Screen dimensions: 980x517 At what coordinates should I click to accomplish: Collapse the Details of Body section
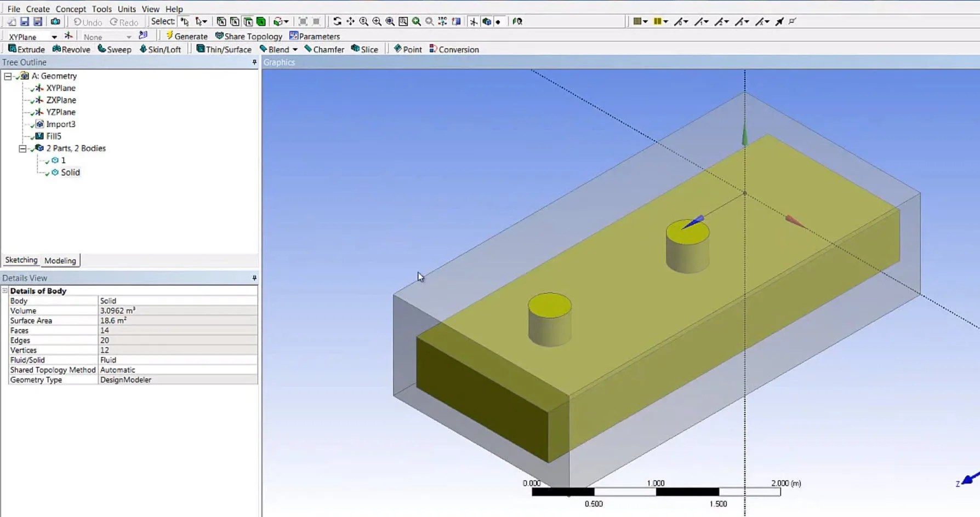point(5,291)
